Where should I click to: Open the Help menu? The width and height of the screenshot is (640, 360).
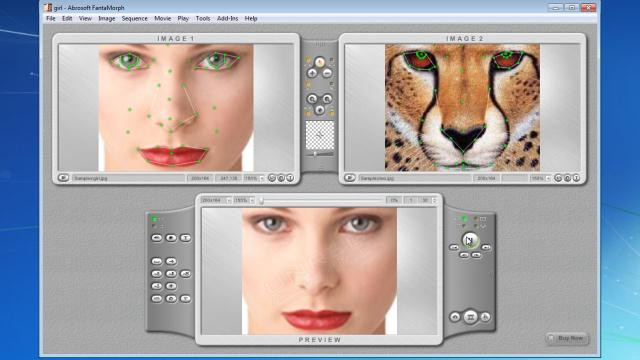pyautogui.click(x=251, y=18)
